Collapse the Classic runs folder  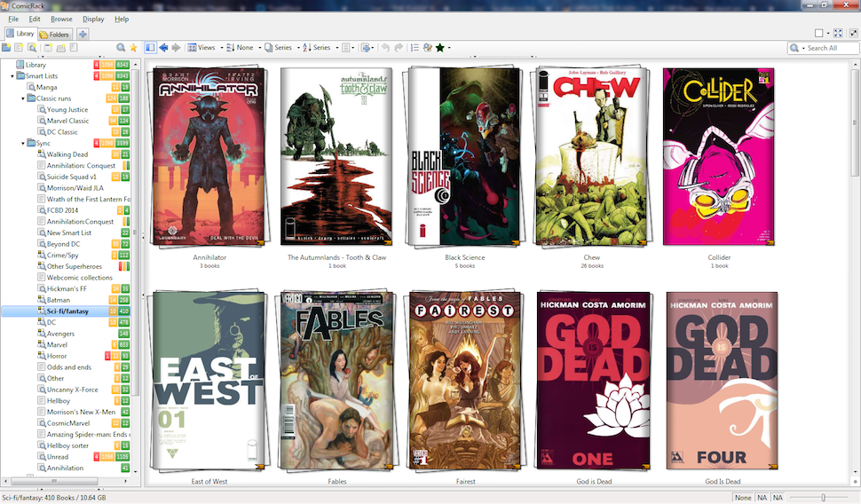23,98
